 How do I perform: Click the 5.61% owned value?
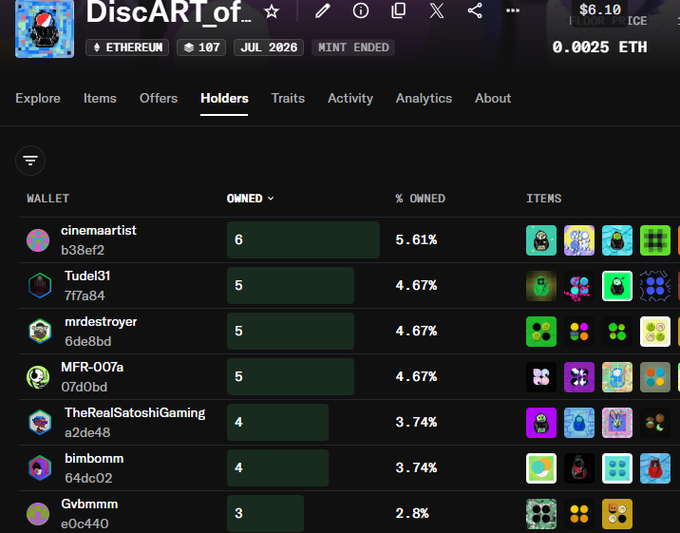click(x=416, y=240)
